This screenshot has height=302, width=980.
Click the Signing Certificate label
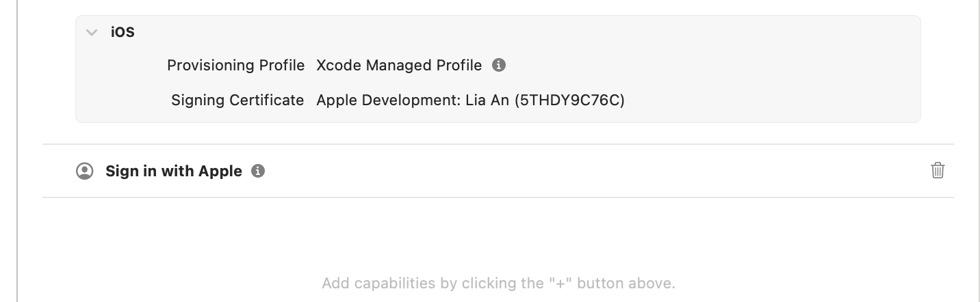[237, 100]
